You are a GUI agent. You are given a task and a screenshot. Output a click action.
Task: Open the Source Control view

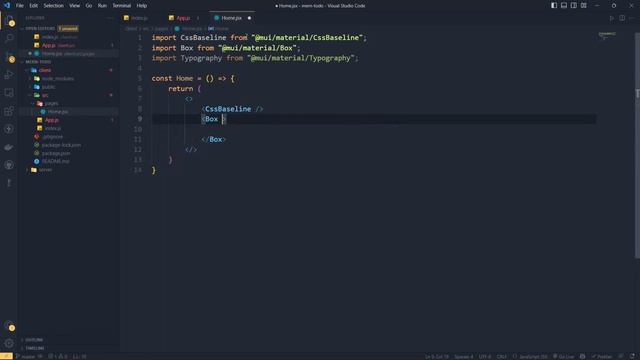pyautogui.click(x=9, y=57)
